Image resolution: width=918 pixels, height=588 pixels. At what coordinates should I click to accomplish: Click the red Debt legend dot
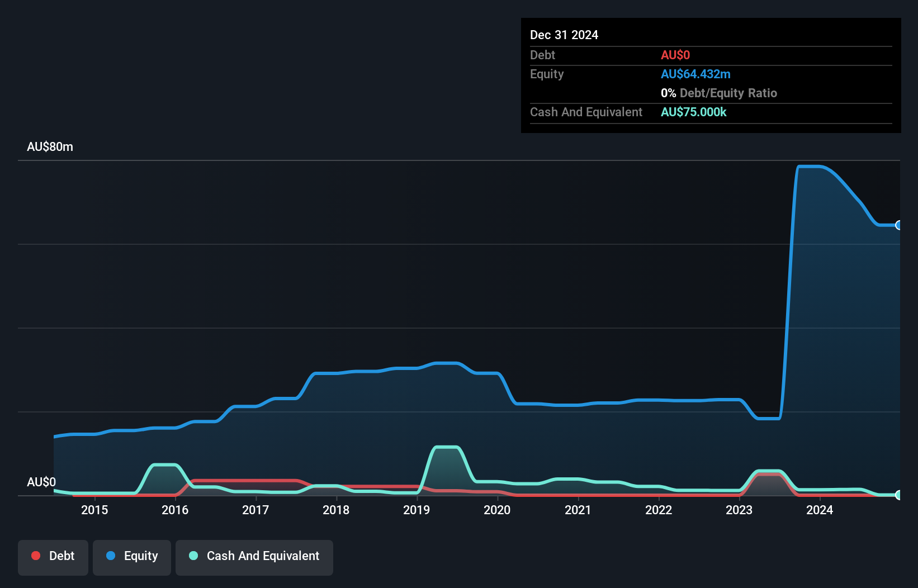click(x=36, y=556)
